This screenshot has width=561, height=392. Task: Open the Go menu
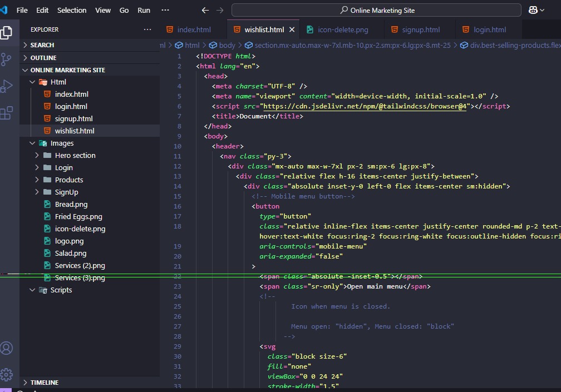click(x=124, y=11)
